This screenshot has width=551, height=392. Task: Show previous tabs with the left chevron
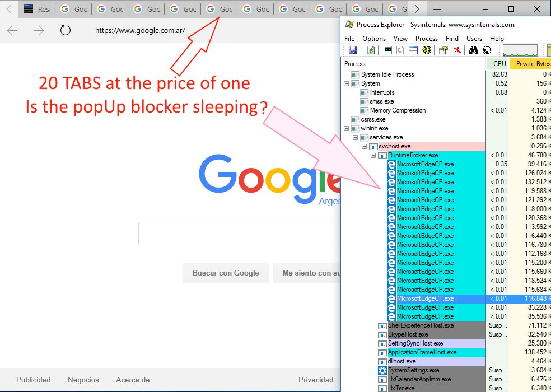pos(10,9)
